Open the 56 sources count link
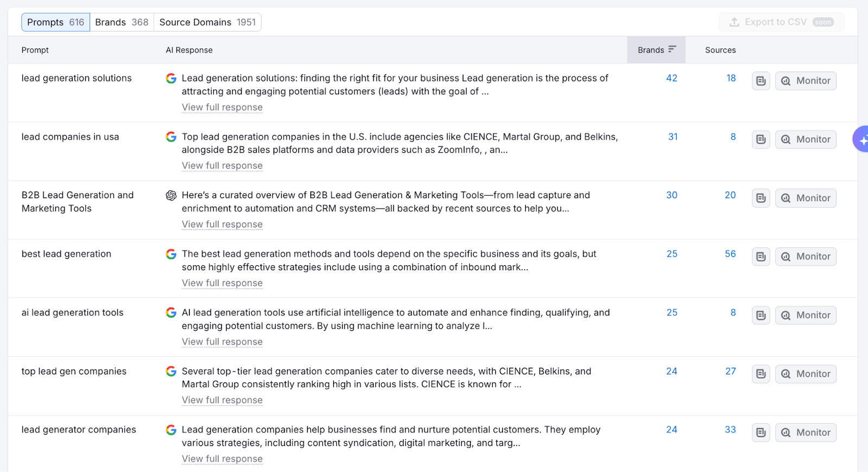Image resolution: width=868 pixels, height=472 pixels. pos(730,254)
